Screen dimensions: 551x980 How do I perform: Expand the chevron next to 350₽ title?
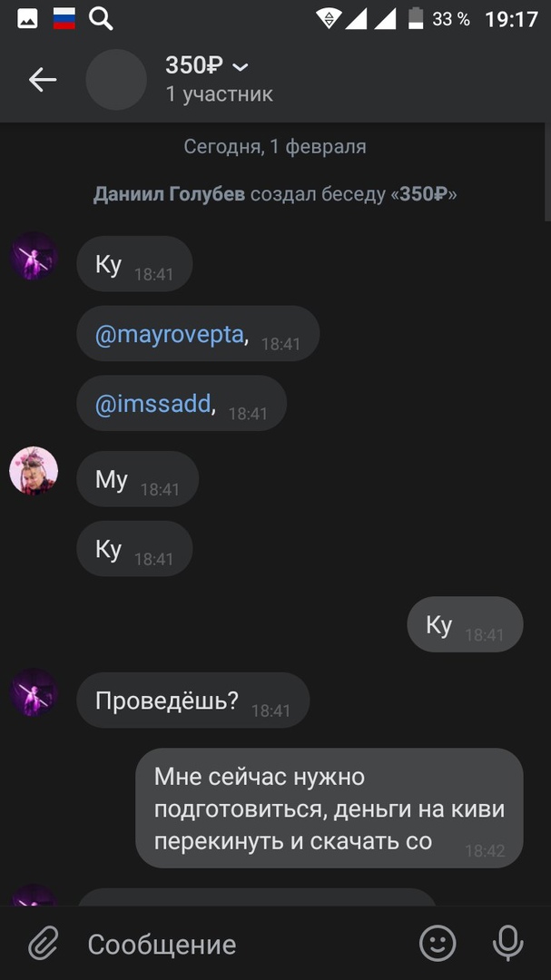pos(241,66)
